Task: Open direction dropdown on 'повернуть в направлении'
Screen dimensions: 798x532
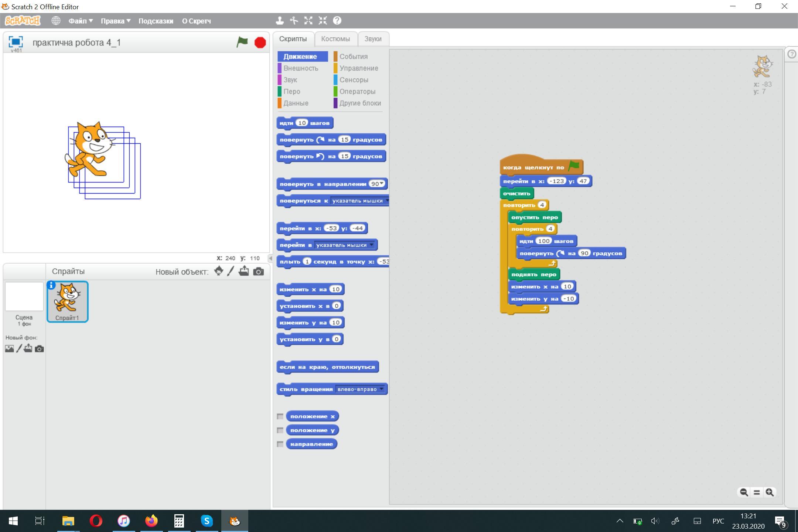Action: [x=382, y=184]
